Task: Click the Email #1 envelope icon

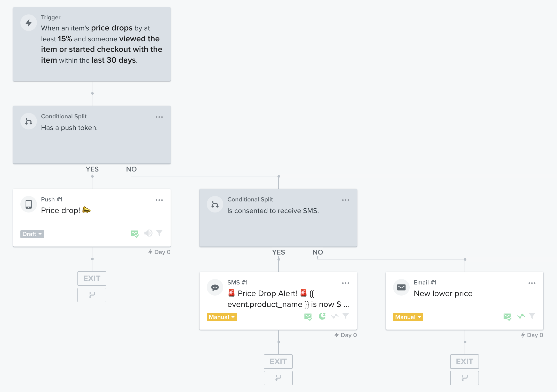Action: coord(401,288)
